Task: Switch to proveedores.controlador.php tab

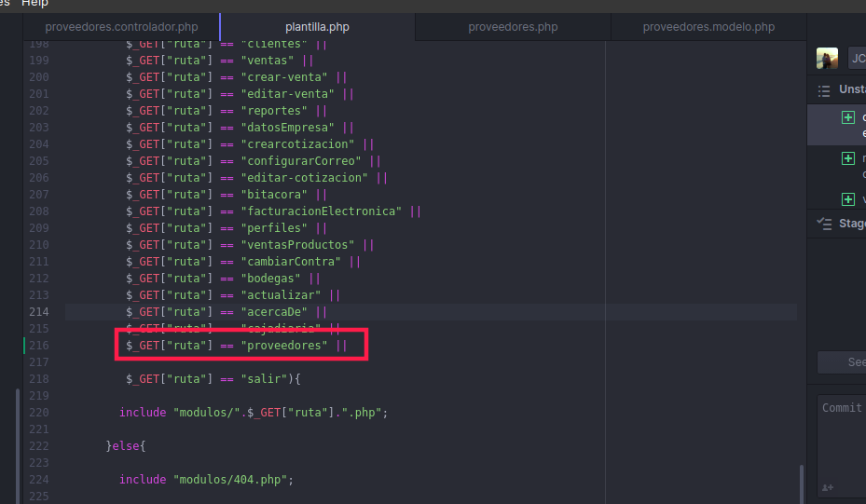Action: tap(120, 27)
